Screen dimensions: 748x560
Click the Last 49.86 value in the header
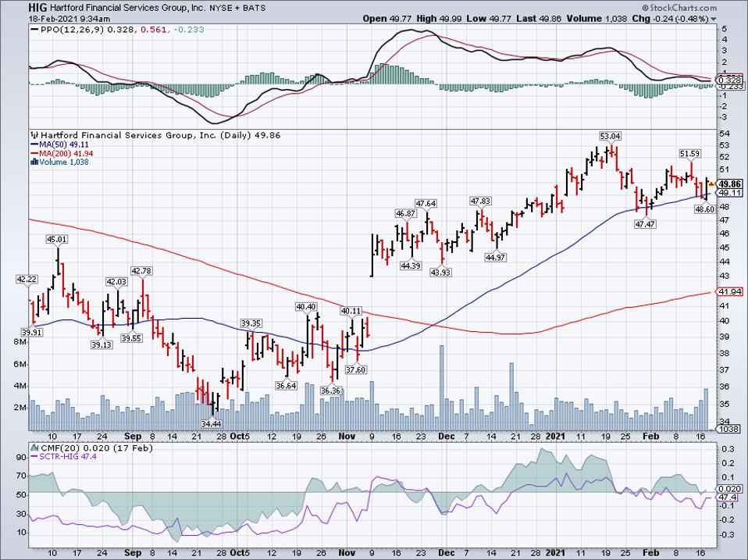point(539,19)
